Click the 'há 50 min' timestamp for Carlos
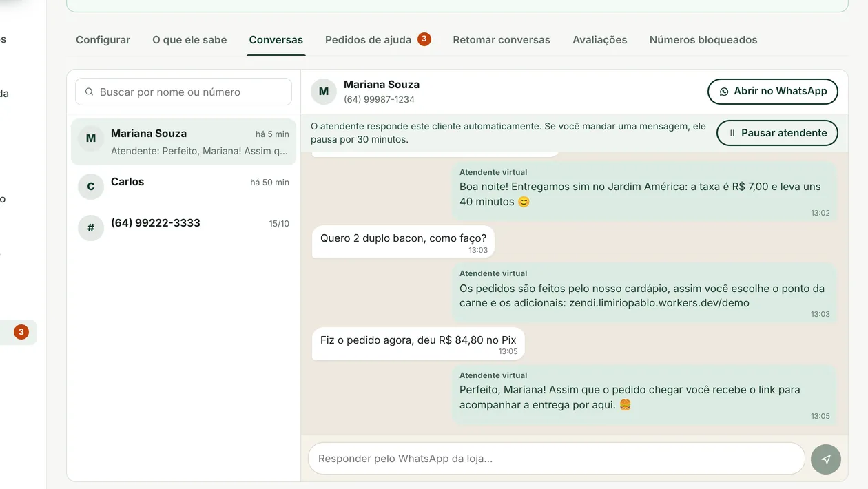868x489 pixels. [269, 183]
